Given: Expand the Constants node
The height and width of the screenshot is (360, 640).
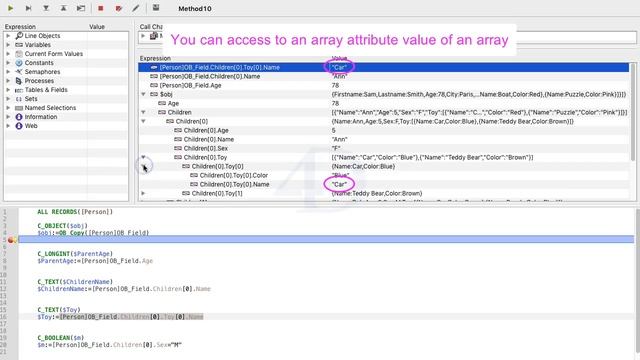Looking at the screenshot, I should (8, 63).
